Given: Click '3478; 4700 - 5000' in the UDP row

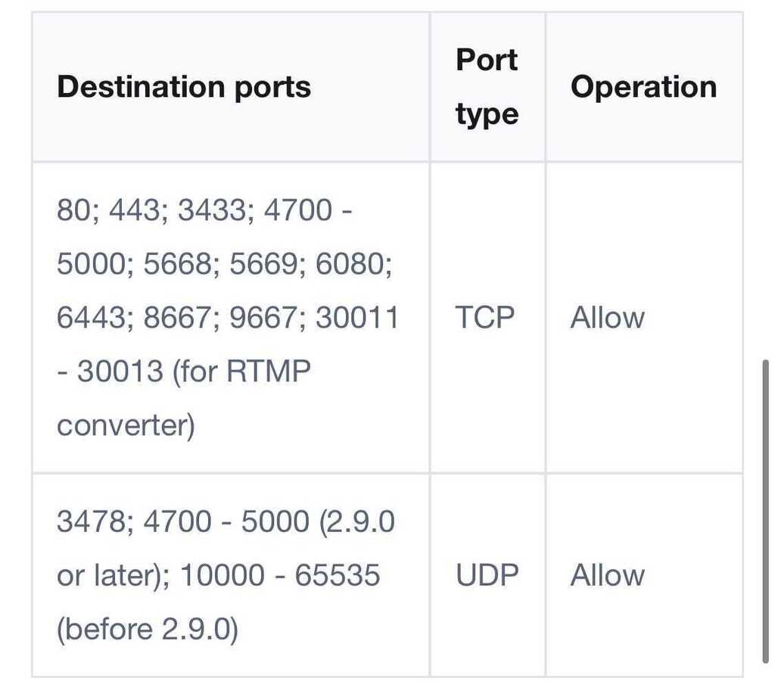Looking at the screenshot, I should (x=183, y=521).
